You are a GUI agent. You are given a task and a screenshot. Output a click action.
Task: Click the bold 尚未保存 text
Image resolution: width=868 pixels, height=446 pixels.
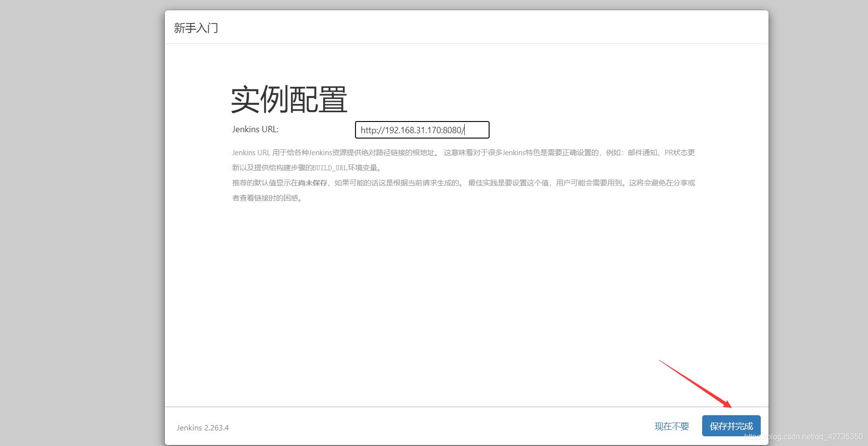click(312, 183)
